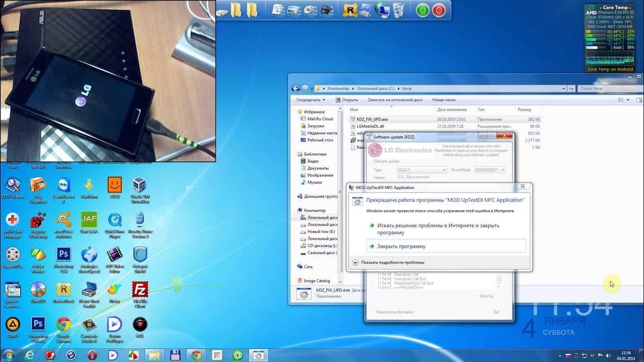Launch Photoshop CS6 desktop shortcut
The height and width of the screenshot is (362, 644).
pos(63,260)
